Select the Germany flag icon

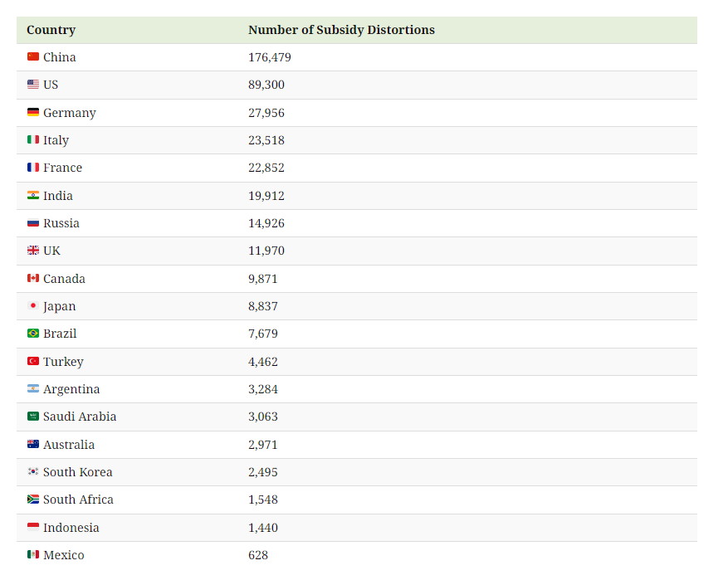33,112
